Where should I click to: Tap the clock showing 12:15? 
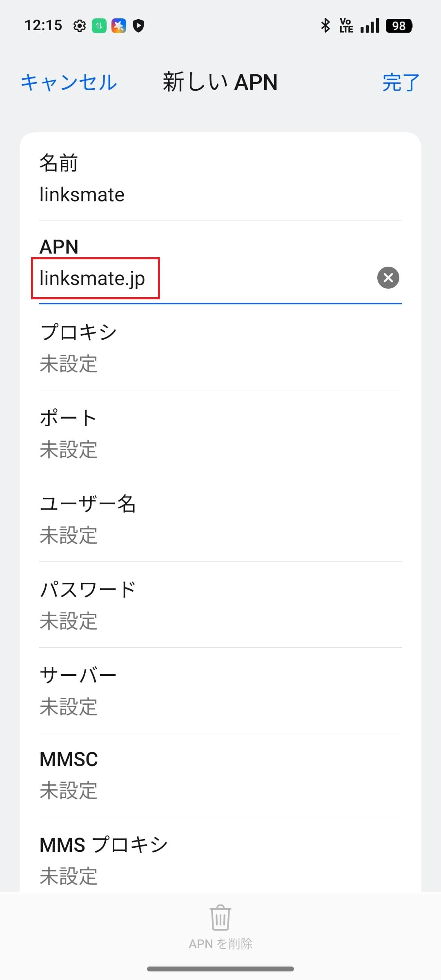pyautogui.click(x=44, y=25)
